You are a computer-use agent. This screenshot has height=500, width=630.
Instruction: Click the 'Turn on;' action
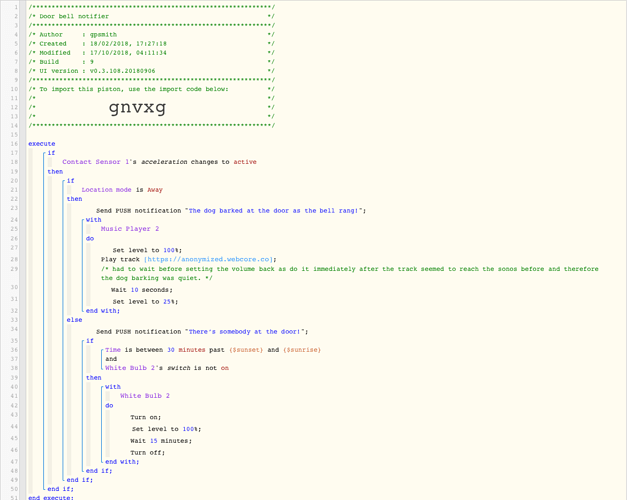click(145, 417)
